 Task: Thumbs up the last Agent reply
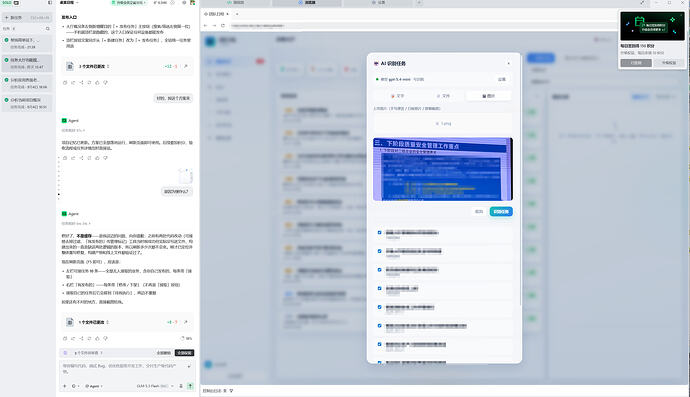(x=97, y=338)
